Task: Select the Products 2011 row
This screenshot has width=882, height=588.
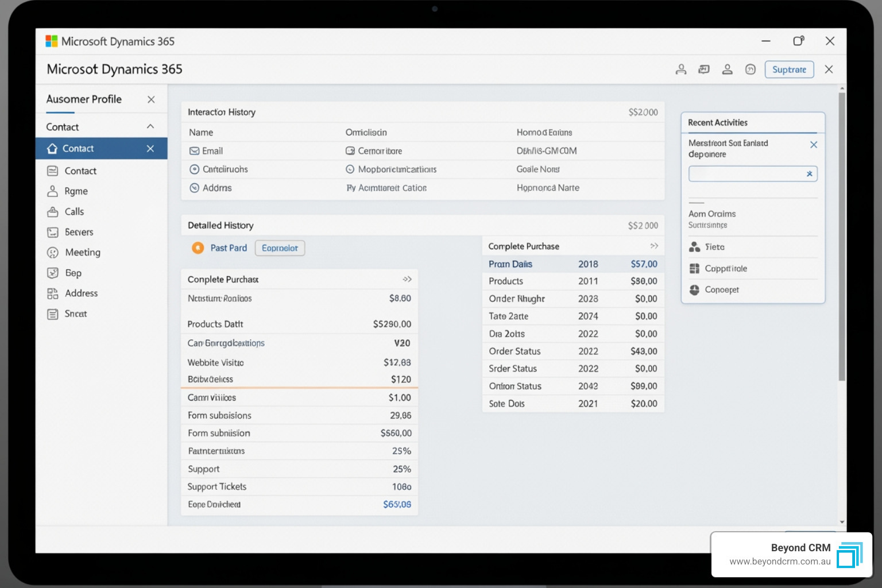Action: tap(573, 281)
